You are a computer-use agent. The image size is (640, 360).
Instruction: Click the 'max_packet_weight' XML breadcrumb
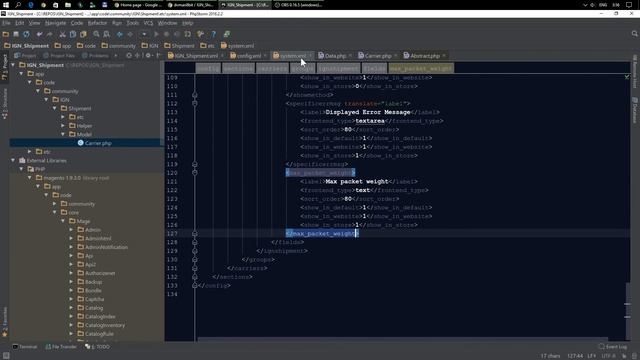421,68
